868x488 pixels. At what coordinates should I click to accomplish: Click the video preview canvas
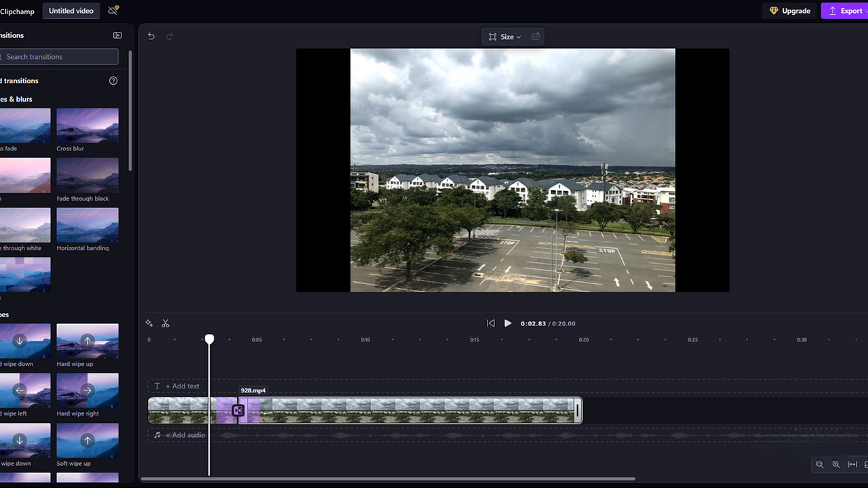coord(513,170)
